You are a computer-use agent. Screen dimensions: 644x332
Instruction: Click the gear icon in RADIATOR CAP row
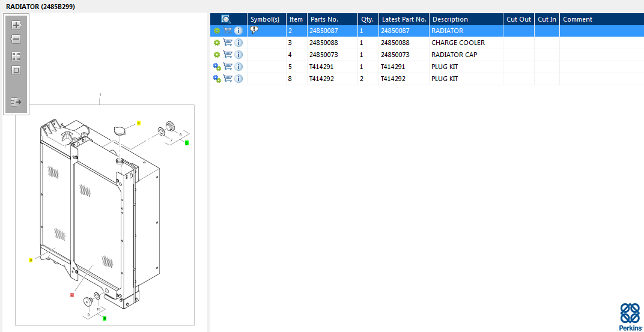click(217, 55)
